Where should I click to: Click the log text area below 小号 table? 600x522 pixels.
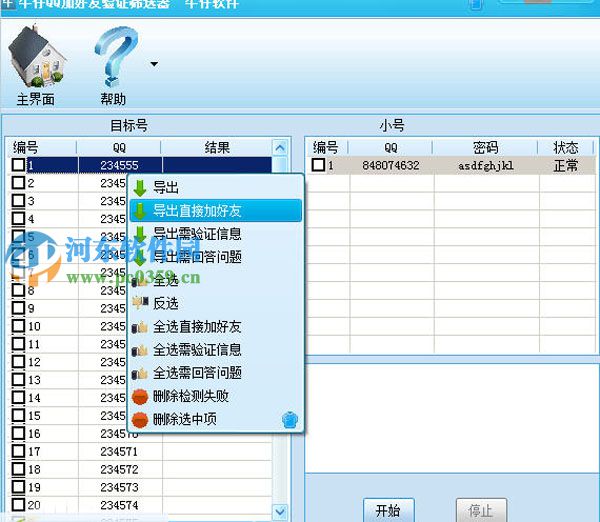(452, 418)
